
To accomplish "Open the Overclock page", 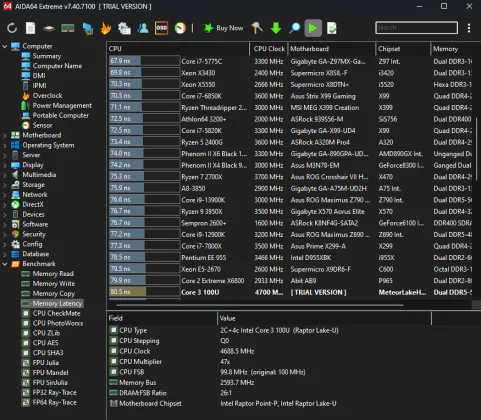I will (47, 96).
